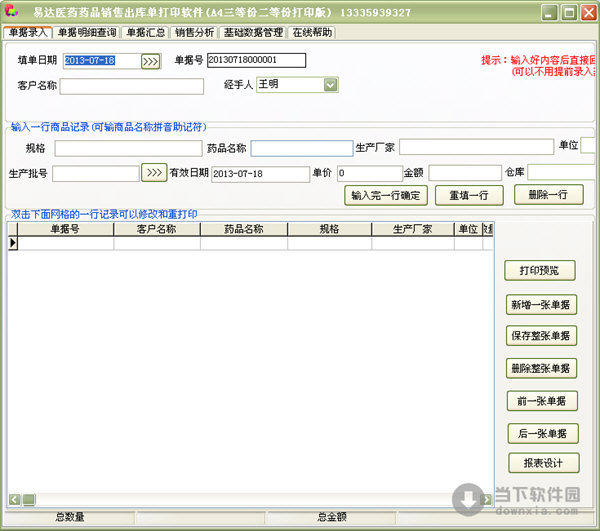Click the 填单日期 date field
The image size is (600, 531).
[x=101, y=61]
